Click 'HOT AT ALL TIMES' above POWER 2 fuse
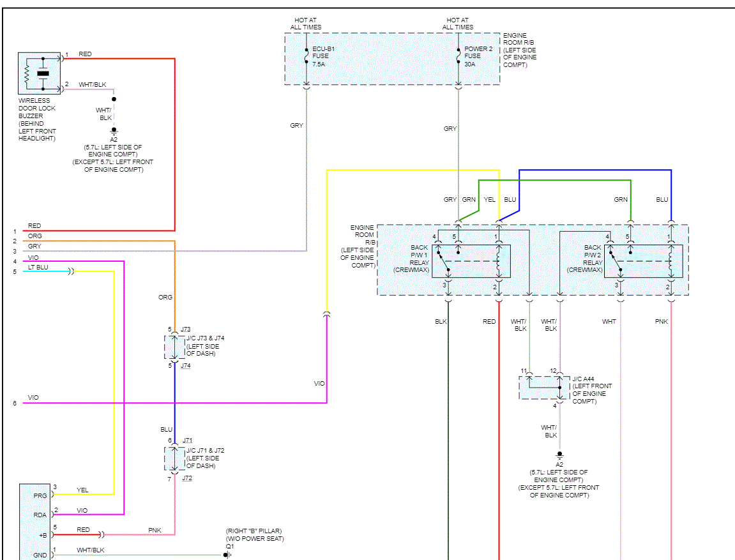Screen dimensions: 735x560 tap(457, 24)
